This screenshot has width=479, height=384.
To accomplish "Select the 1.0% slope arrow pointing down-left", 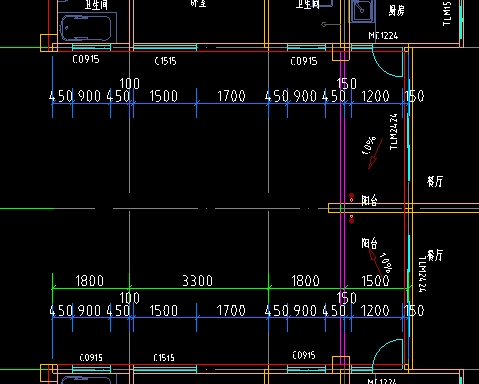I will click(x=374, y=154).
